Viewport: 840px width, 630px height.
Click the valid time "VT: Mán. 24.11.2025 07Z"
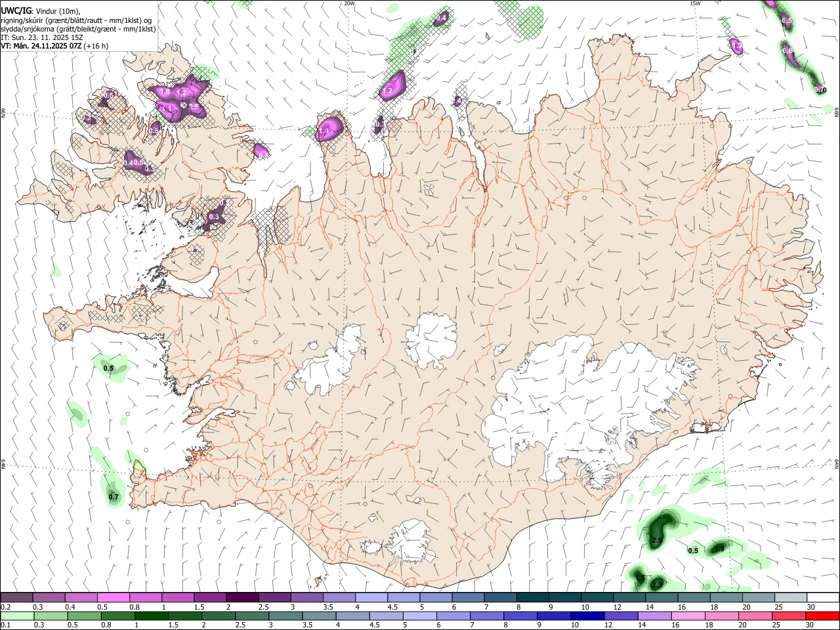tap(40, 46)
